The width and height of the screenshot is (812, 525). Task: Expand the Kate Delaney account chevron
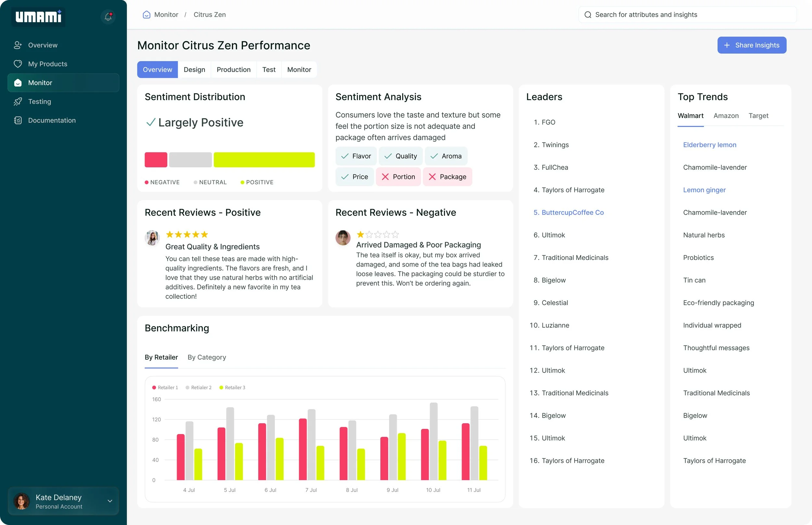(x=110, y=501)
